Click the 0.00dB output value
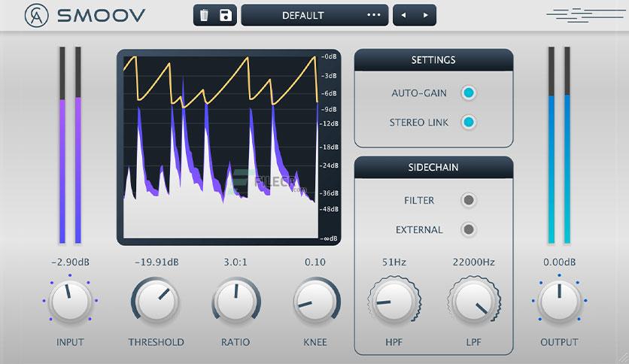Screen dimensions: 629x364 (559, 262)
